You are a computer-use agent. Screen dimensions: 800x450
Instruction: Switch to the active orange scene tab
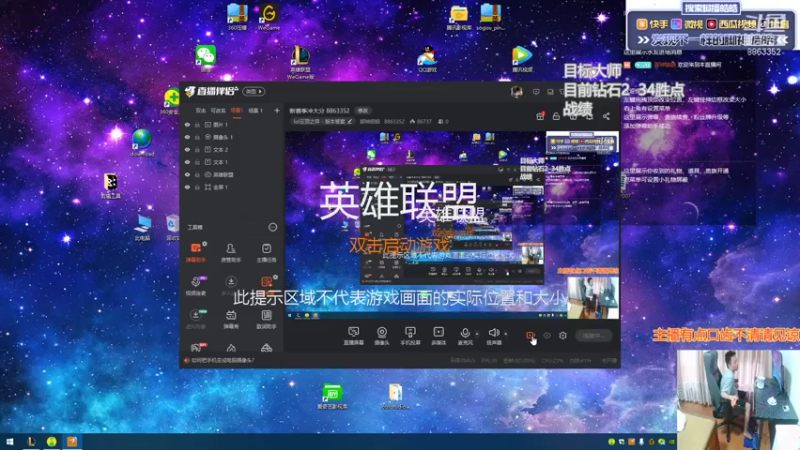(x=237, y=110)
